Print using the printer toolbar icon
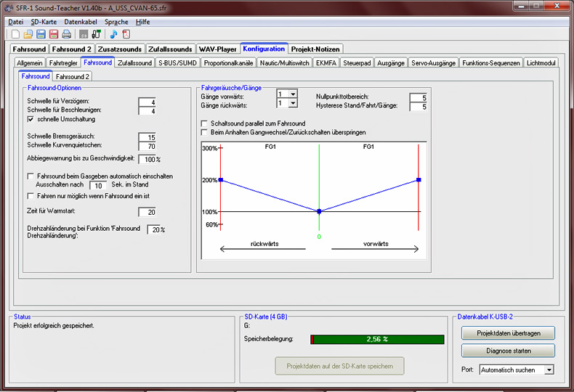Screen dimensions: 574x392 coord(65,34)
